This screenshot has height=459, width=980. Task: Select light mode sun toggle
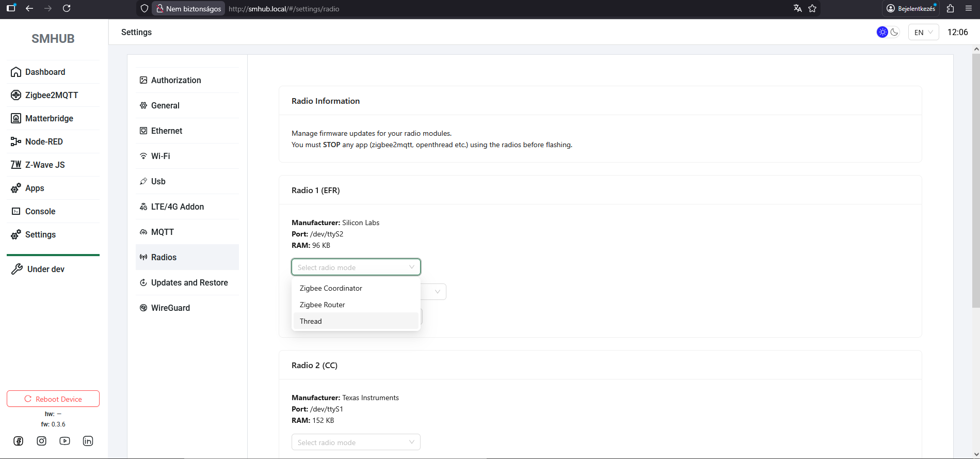[x=882, y=32]
